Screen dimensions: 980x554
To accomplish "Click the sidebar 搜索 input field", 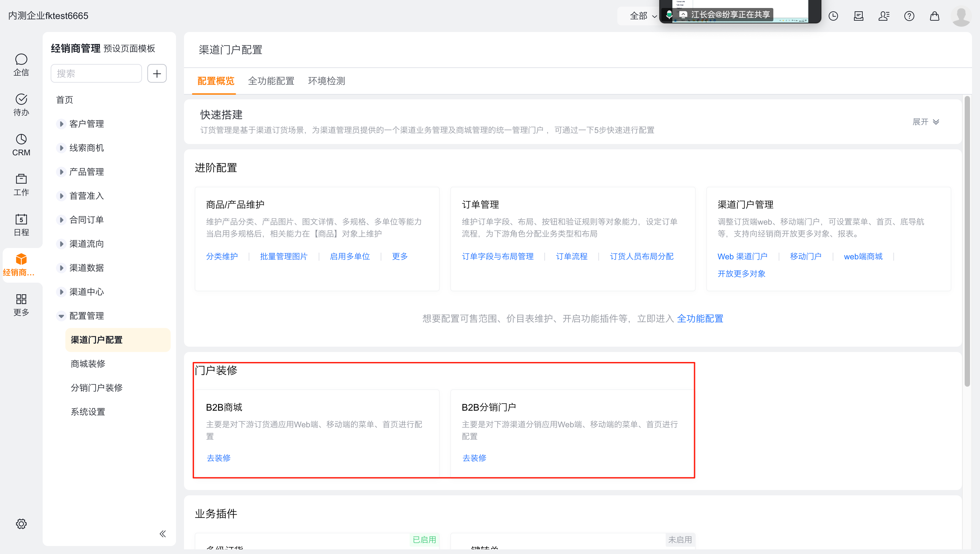I will point(96,73).
